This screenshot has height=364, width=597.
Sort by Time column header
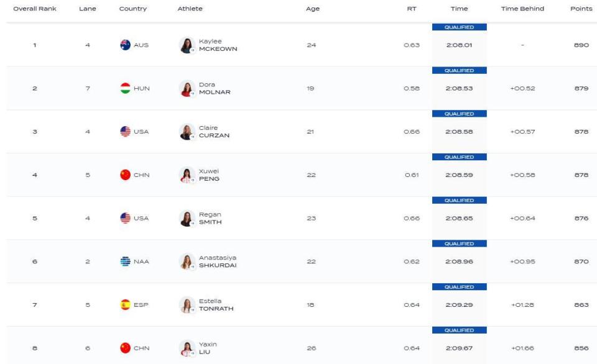click(459, 8)
